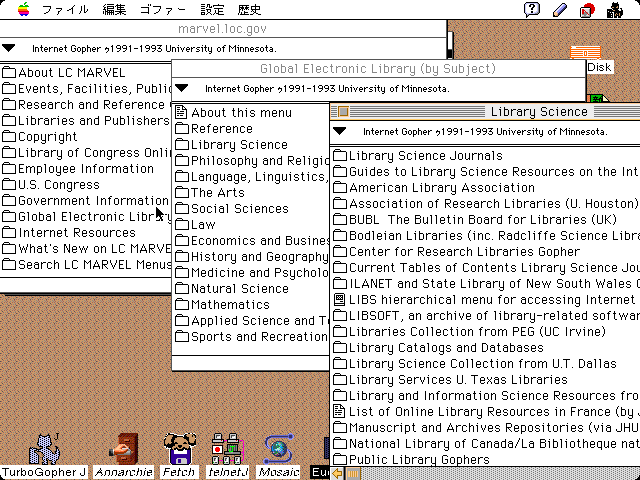640x480 pixels.
Task: Close the Library Science window using close box
Action: click(342, 112)
